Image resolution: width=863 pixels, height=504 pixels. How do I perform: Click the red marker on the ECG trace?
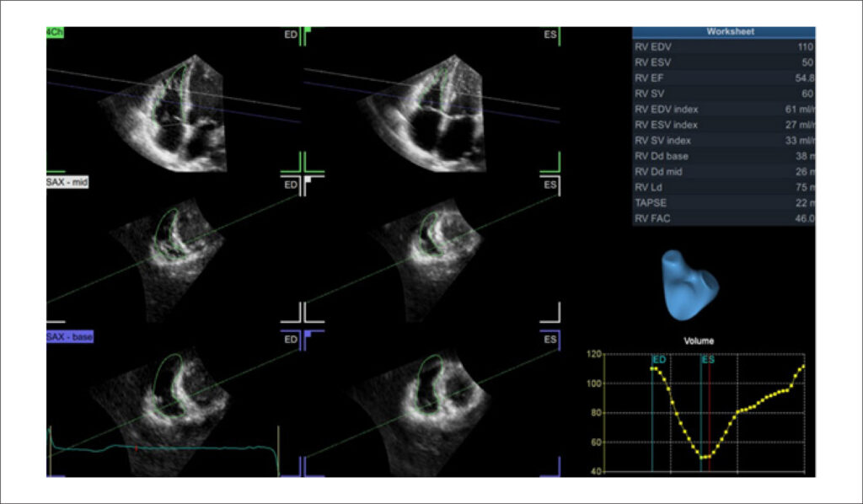136,448
